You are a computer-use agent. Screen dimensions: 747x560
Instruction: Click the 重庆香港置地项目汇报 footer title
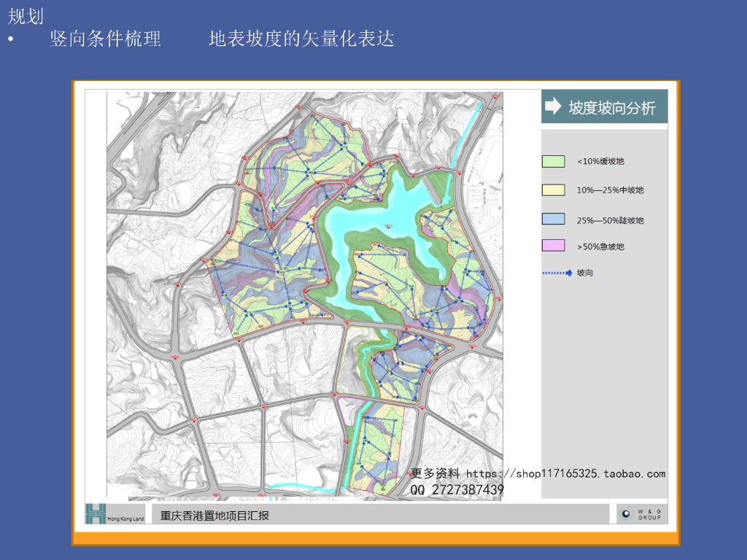point(214,515)
